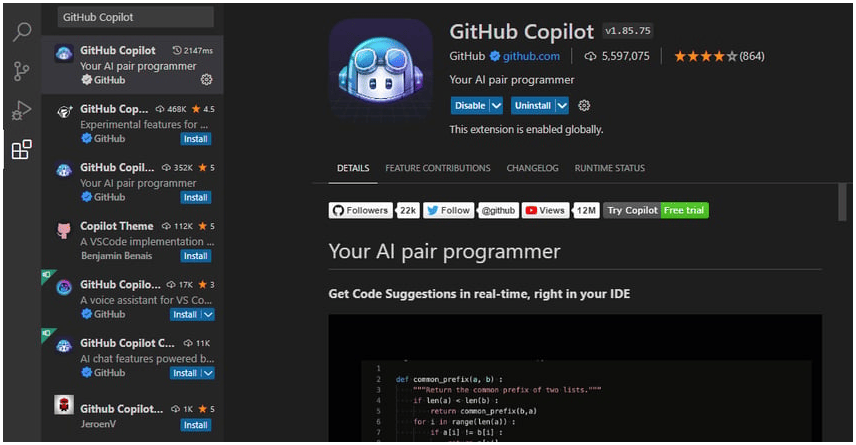This screenshot has height=445, width=856.
Task: Click the large GitHub Copilot extension logo
Action: click(381, 71)
